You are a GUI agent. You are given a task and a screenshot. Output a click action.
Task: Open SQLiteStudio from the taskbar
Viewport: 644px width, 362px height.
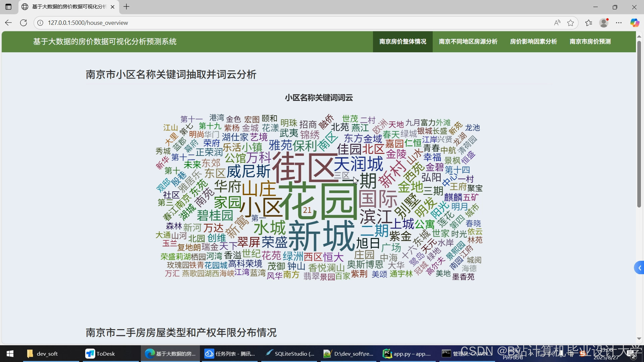tap(290, 354)
